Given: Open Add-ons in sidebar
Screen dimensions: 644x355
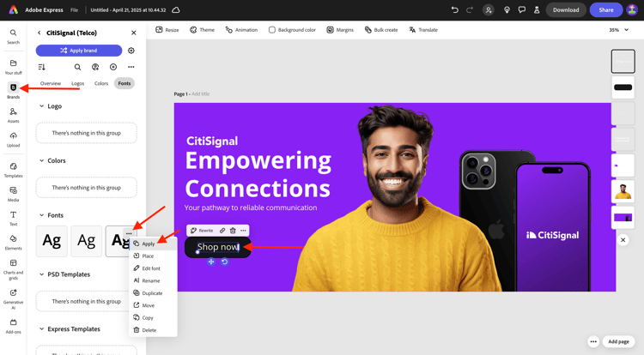Looking at the screenshot, I should (x=13, y=326).
